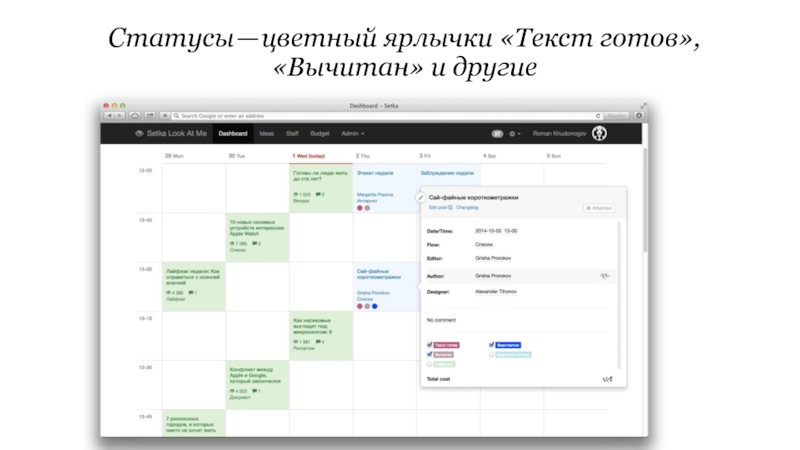This screenshot has height=450, width=800.
Task: Click the date 2014-10-02 13-00 value
Action: click(x=496, y=231)
